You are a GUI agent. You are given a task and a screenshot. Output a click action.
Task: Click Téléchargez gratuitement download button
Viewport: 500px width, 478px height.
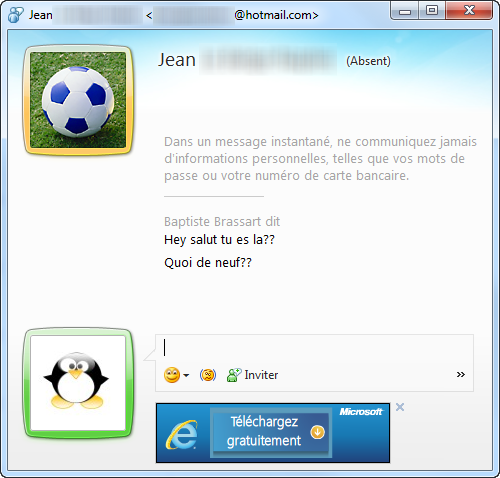pos(270,432)
